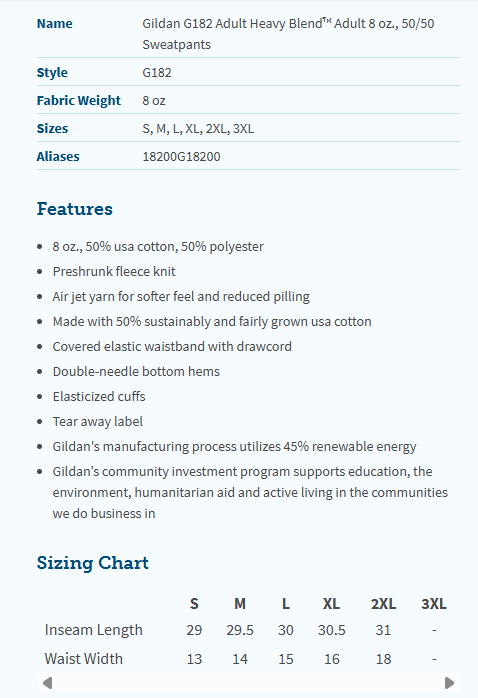Click the 3XL column header in sizing chart
Viewport: 478px width, 698px height.
pos(434,604)
